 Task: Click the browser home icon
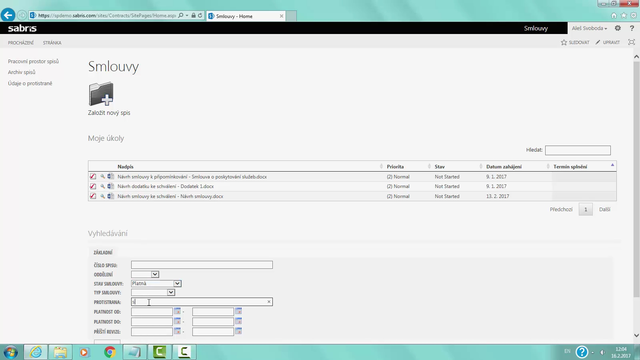point(613,15)
